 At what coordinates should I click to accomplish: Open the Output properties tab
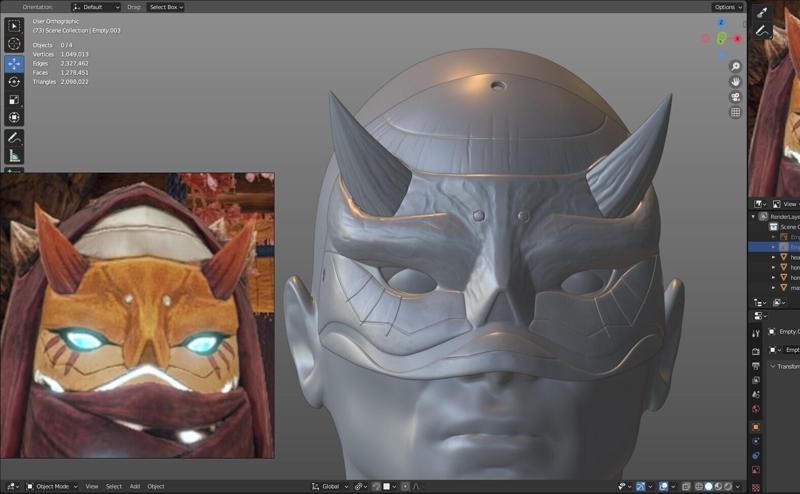pos(756,366)
